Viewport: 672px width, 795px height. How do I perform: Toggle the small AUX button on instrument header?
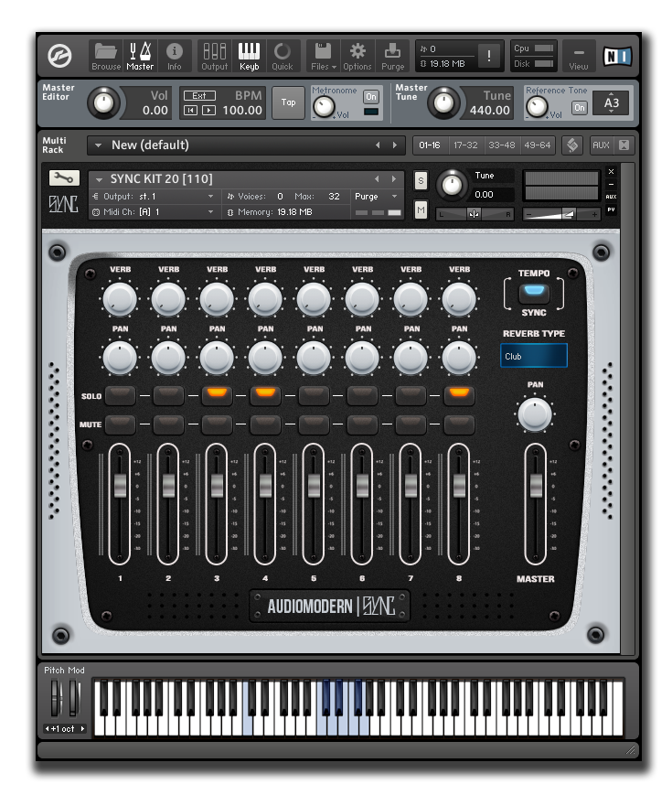[611, 196]
